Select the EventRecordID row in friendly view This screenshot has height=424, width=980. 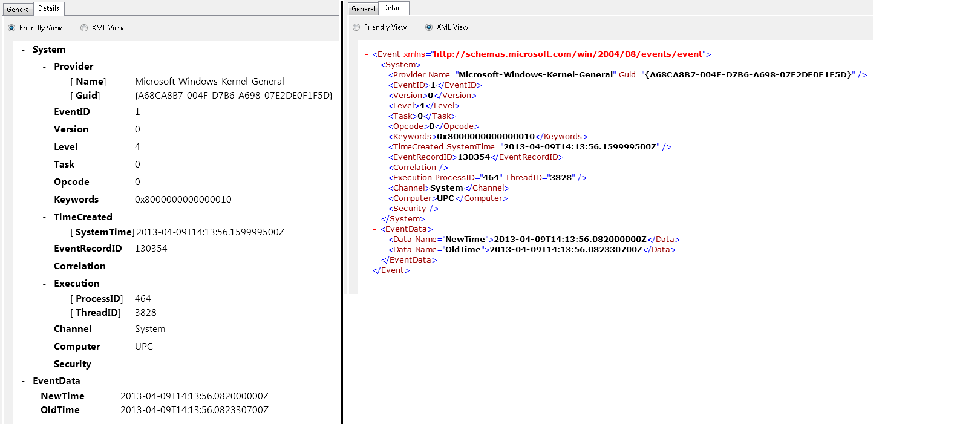point(88,249)
